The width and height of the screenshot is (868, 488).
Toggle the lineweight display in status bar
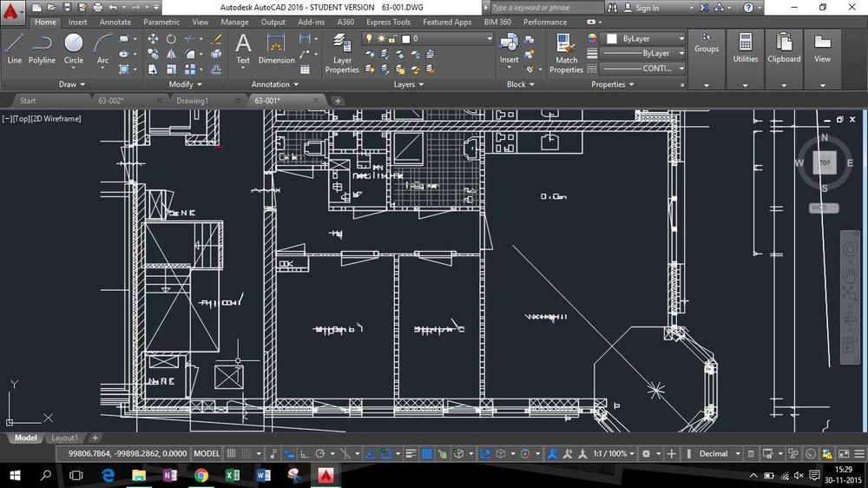tap(411, 453)
